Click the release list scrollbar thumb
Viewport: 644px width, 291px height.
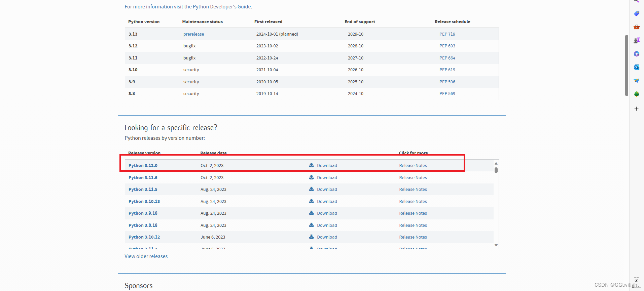(496, 170)
